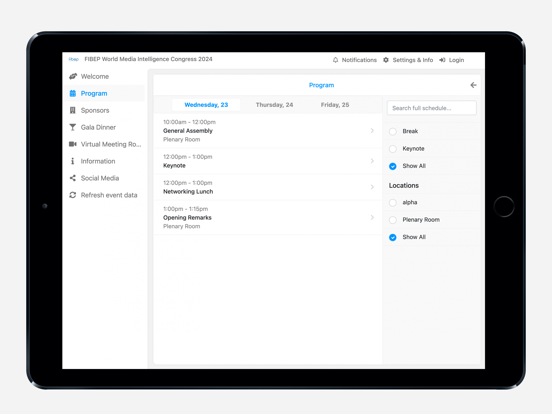552x414 pixels.
Task: Click the Locations section heading
Action: point(404,186)
